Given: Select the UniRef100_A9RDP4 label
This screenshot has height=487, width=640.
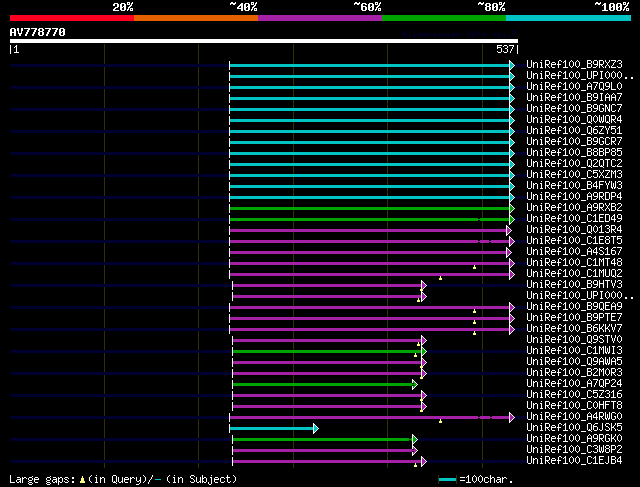Looking at the screenshot, I should click(574, 197).
